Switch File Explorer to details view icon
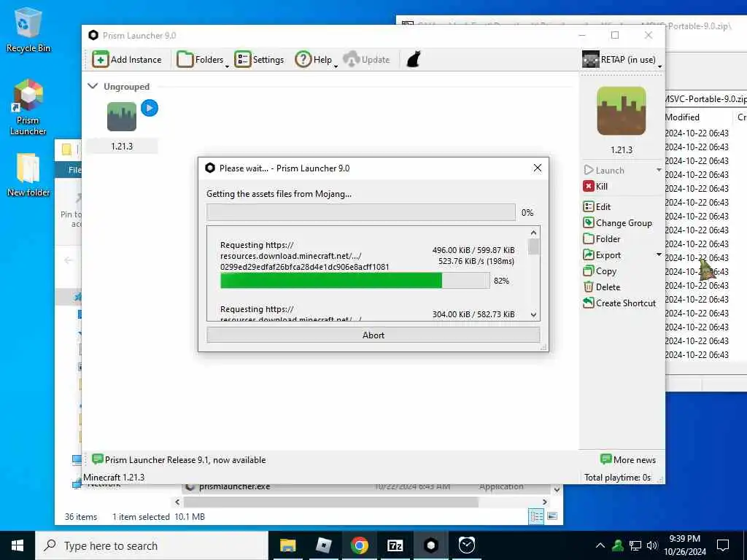This screenshot has height=560, width=747. coord(536,516)
